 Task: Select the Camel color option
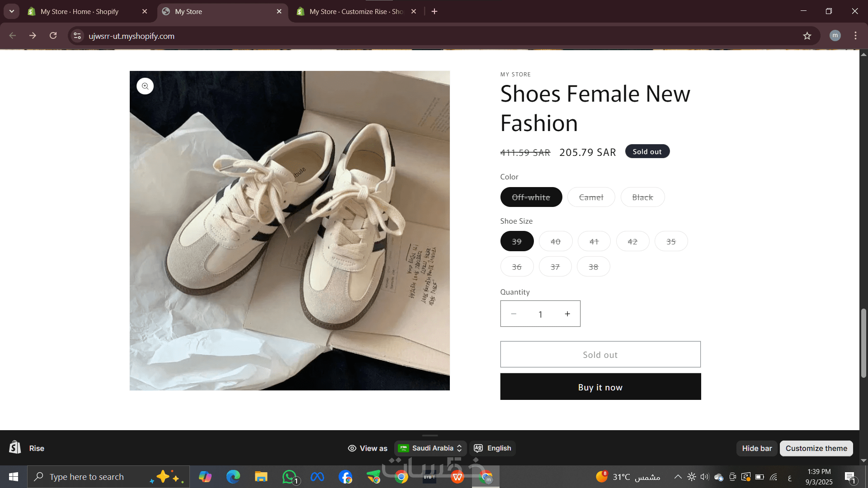click(x=591, y=197)
